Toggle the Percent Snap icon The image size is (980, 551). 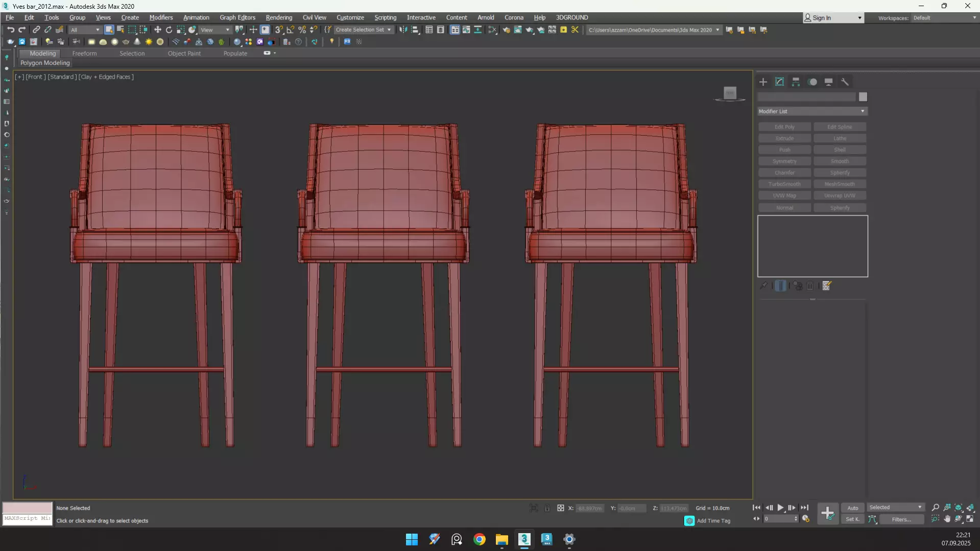[x=302, y=30]
